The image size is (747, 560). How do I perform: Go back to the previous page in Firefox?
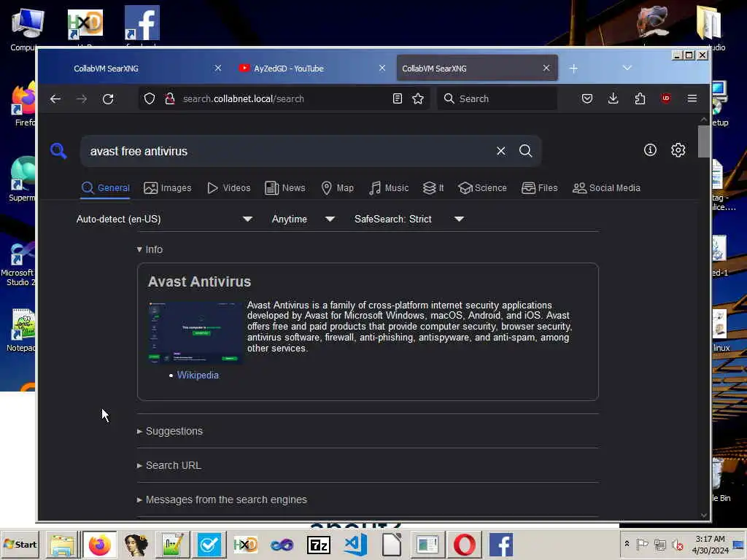pos(55,98)
